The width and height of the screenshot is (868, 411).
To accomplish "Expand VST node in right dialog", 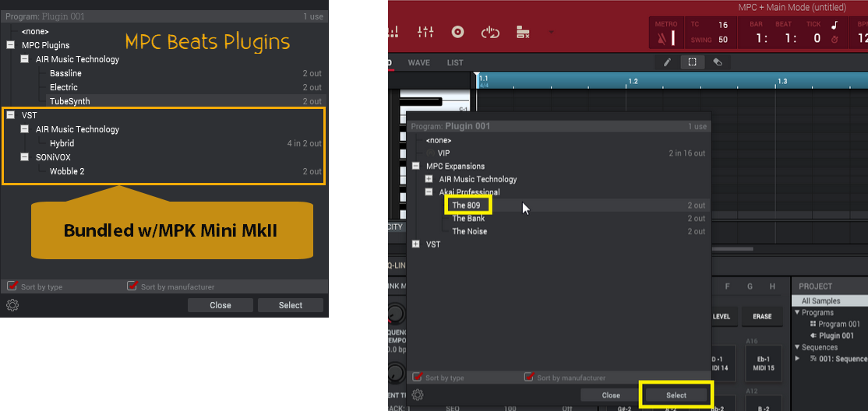I will (x=416, y=244).
